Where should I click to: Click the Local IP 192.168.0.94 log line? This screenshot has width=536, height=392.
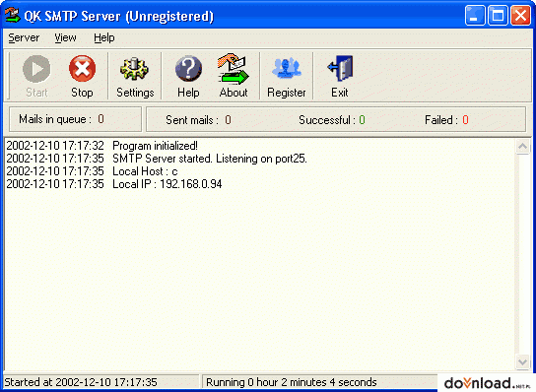pyautogui.click(x=114, y=184)
